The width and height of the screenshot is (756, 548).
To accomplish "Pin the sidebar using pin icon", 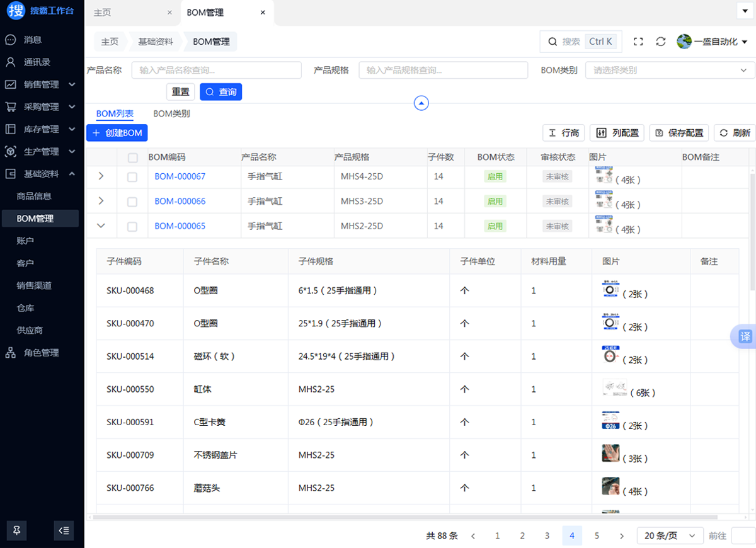I will (x=17, y=530).
